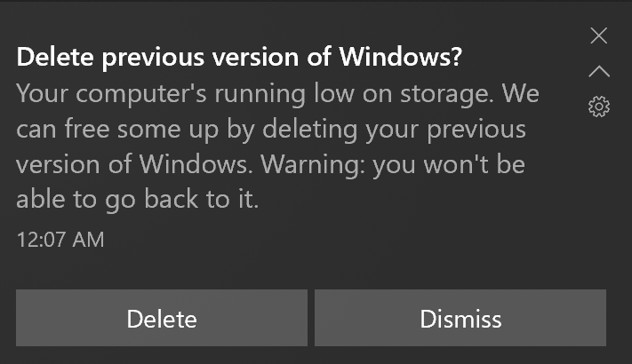This screenshot has height=364, width=632.
Task: Click the 12:07 AM timestamp
Action: (x=60, y=239)
